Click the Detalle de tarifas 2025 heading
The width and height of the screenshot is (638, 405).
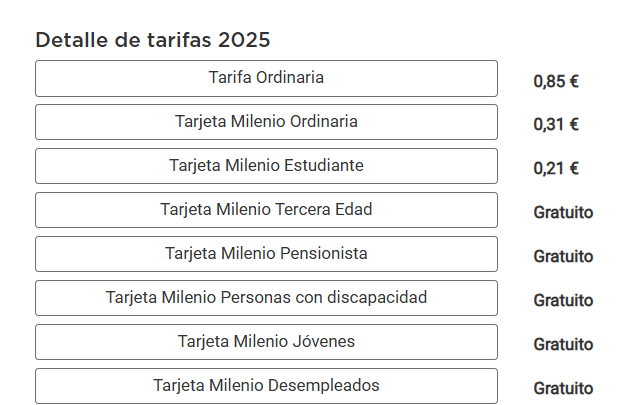(153, 40)
